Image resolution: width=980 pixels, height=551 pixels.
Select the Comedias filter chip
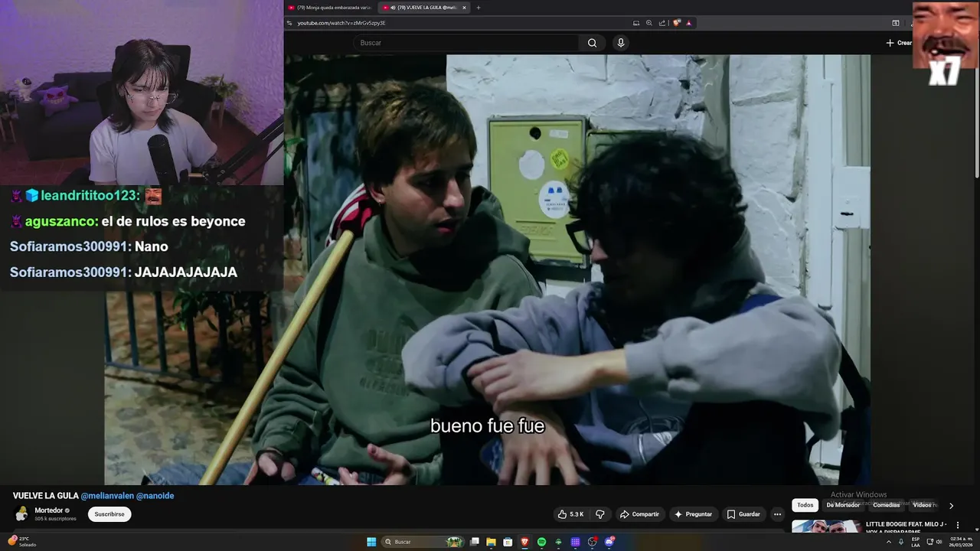(887, 505)
